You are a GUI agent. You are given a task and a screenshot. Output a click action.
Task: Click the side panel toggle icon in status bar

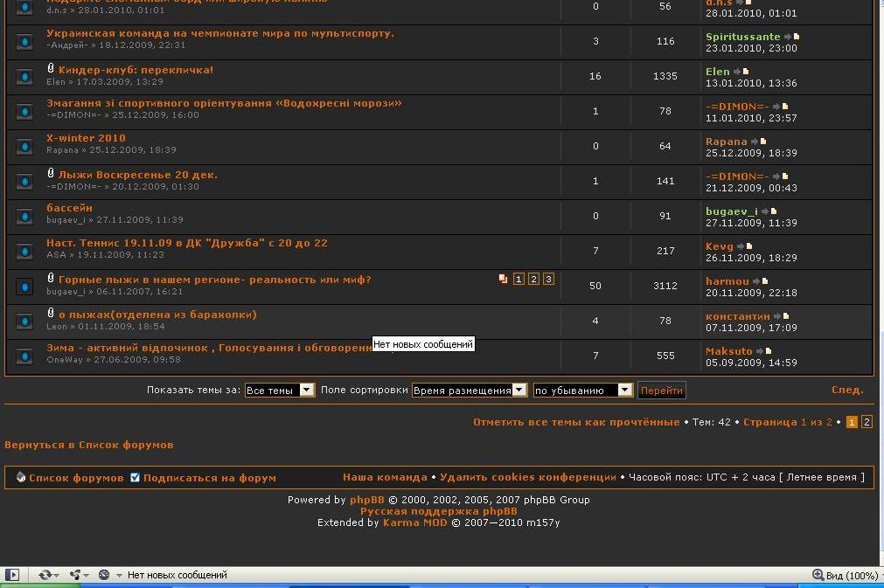12,575
